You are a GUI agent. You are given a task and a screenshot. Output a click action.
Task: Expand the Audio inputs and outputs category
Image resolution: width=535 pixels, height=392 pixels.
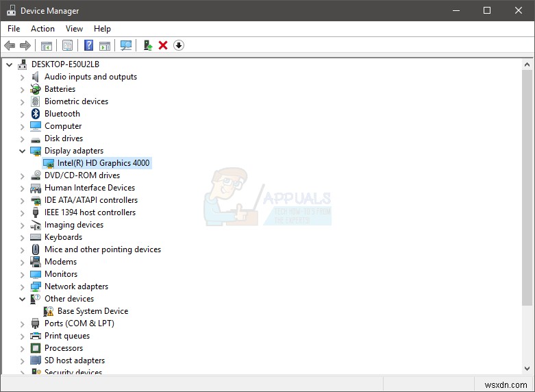click(x=22, y=77)
